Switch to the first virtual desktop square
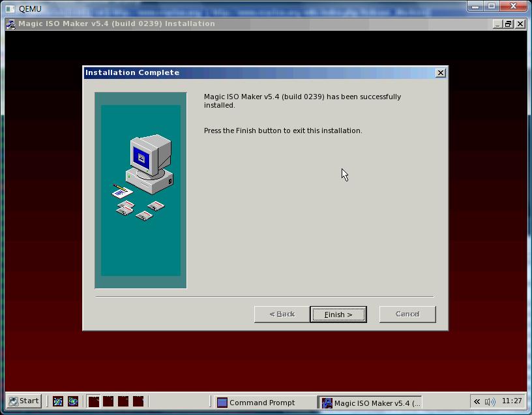Screen dimensions: 532x415 (94, 401)
